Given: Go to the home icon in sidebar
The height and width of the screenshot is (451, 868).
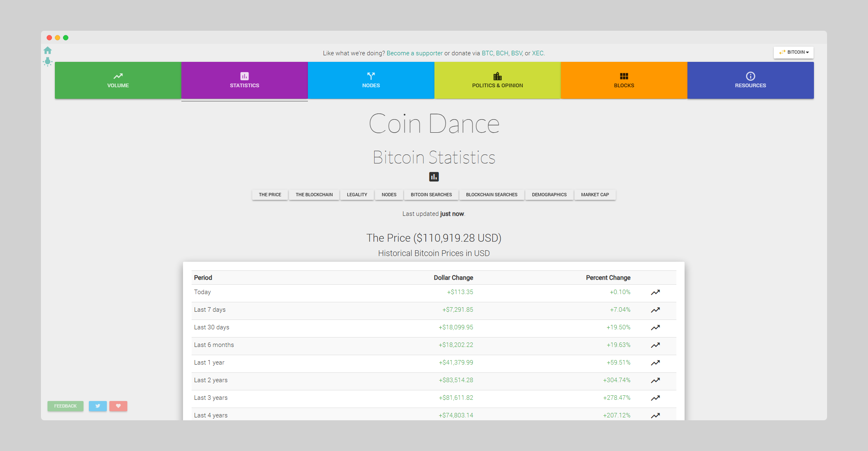Looking at the screenshot, I should click(47, 50).
